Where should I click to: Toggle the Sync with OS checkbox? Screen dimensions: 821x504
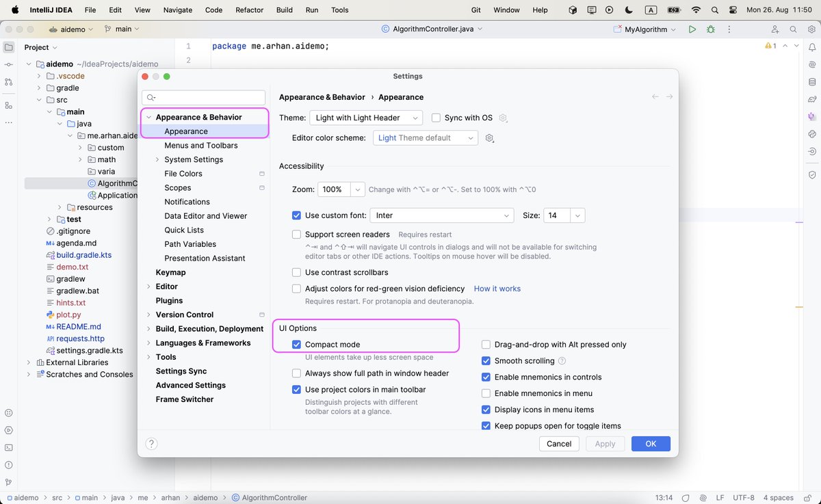click(x=436, y=118)
